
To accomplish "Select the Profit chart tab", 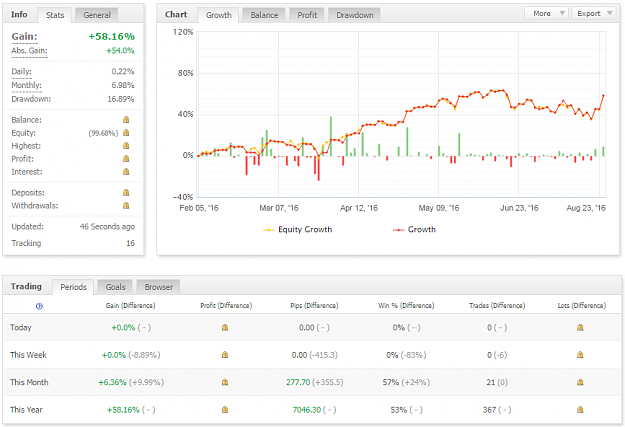I will point(307,15).
